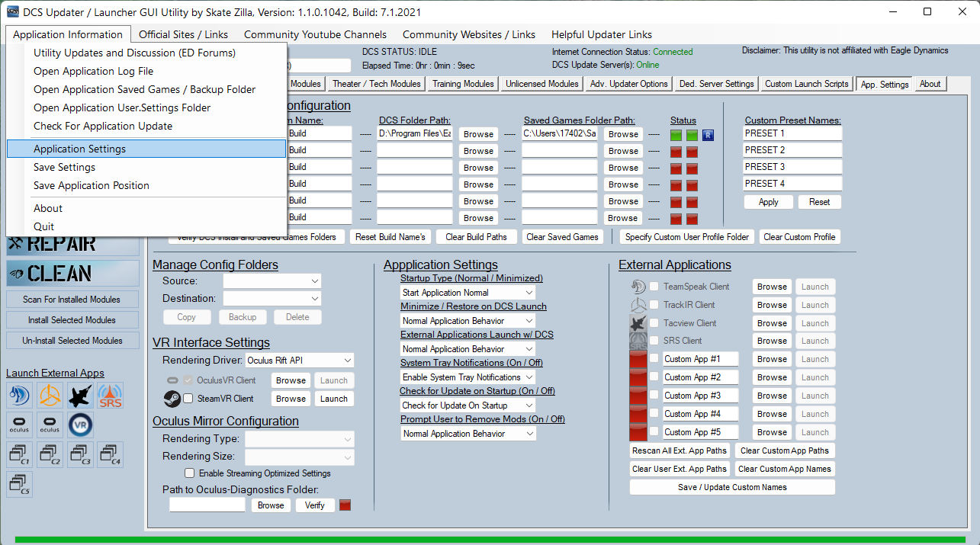Click red status indicator beside Custom App #1
The height and width of the screenshot is (545, 980).
(638, 359)
